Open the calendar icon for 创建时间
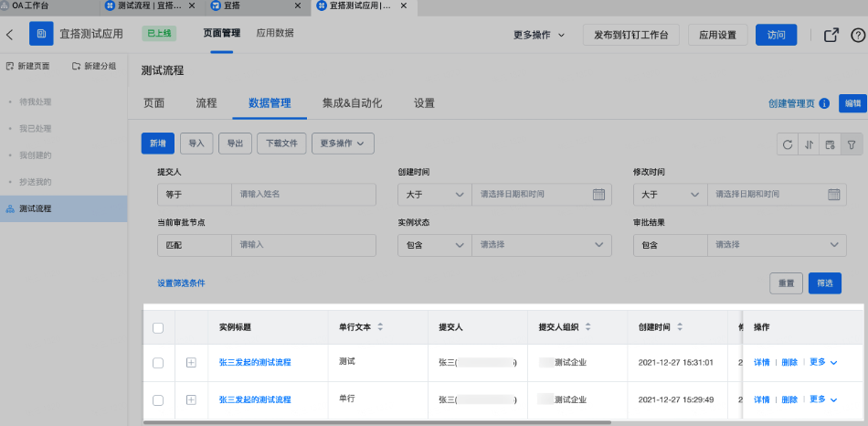 [599, 195]
